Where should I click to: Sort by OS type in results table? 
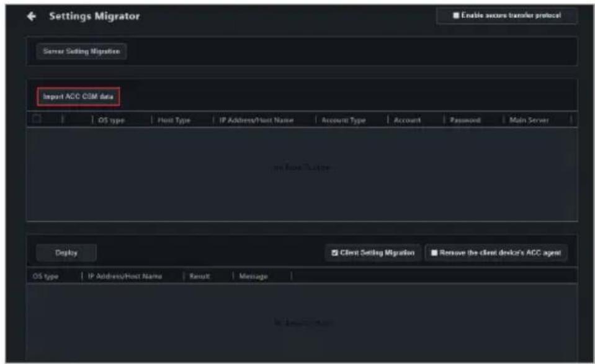click(x=45, y=277)
